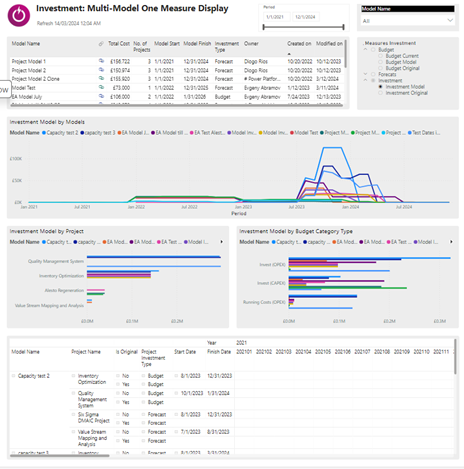
Task: Sort table by Model Name column
Action: (26, 44)
